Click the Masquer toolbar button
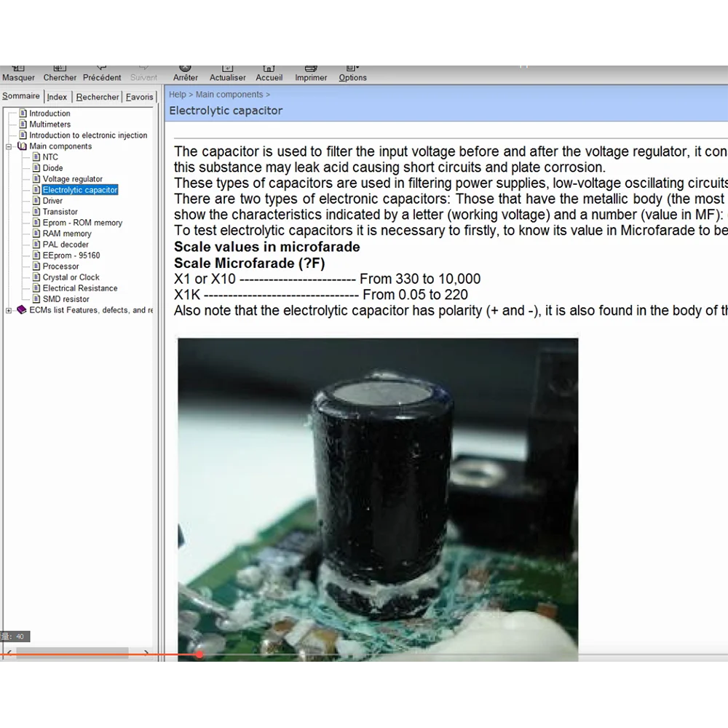The width and height of the screenshot is (728, 728). tap(18, 74)
